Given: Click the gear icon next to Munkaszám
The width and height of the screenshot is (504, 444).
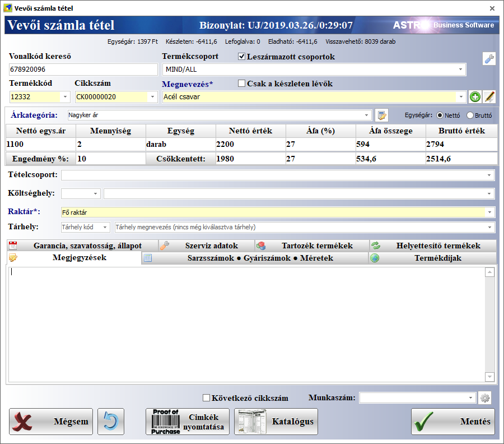Looking at the screenshot, I should pos(485,398).
